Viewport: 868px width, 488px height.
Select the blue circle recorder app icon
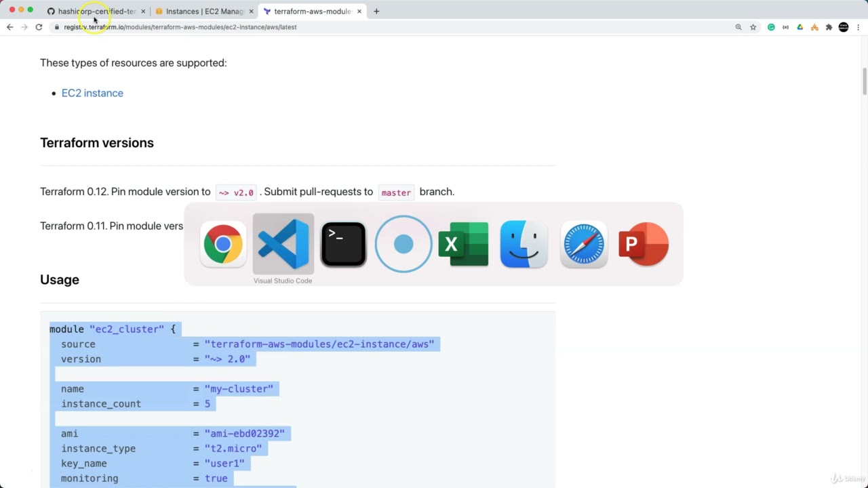pyautogui.click(x=403, y=244)
